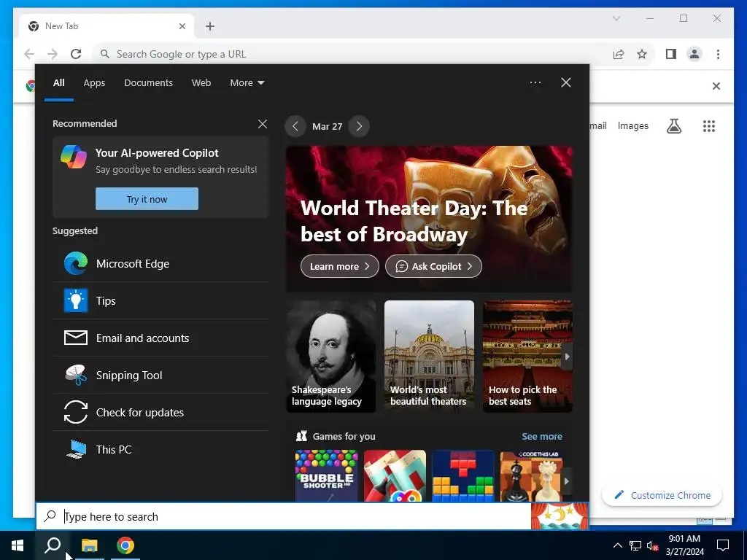Open Images link in Chrome page
The width and height of the screenshot is (747, 560).
[632, 125]
